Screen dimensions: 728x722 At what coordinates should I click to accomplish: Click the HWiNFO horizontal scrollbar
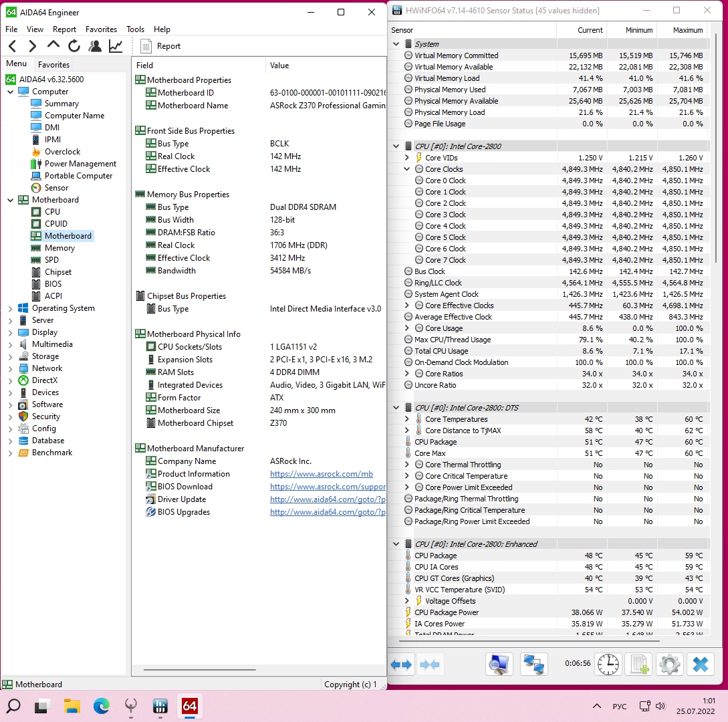[x=529, y=640]
